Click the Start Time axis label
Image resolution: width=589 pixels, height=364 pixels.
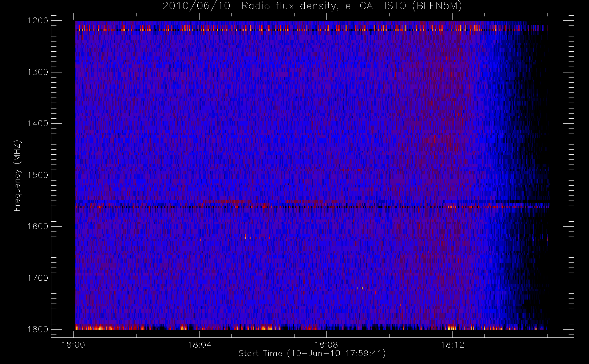(x=312, y=353)
